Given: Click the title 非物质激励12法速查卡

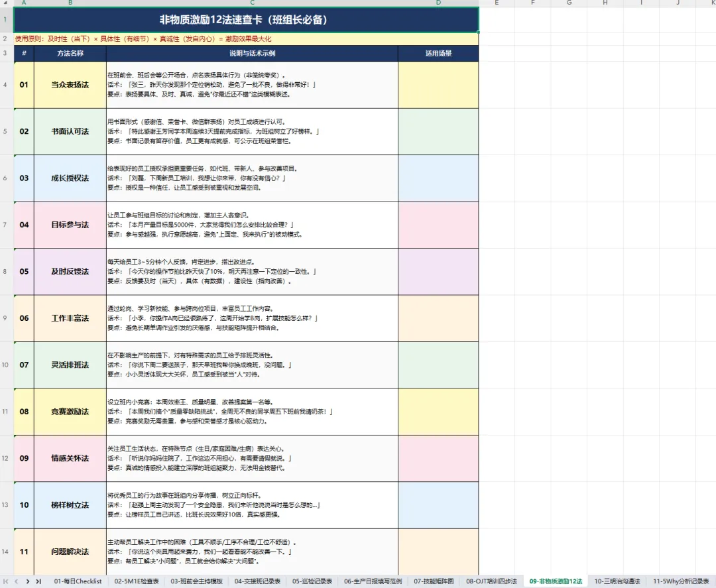Looking at the screenshot, I should 246,20.
